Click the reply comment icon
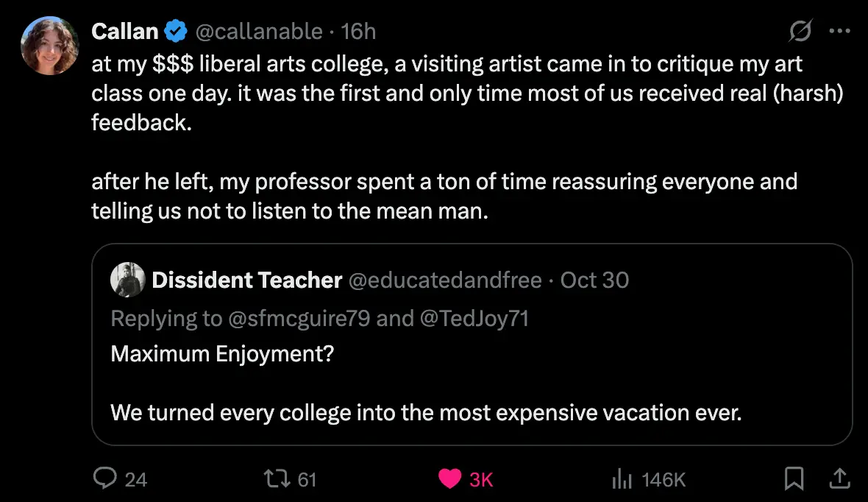This screenshot has height=502, width=868. coord(106,479)
